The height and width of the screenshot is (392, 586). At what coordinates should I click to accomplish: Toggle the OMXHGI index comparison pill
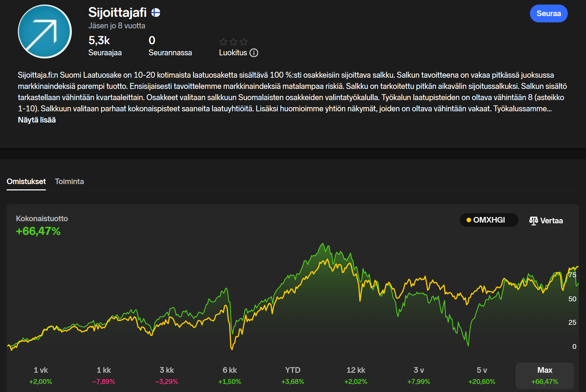pyautogui.click(x=489, y=220)
